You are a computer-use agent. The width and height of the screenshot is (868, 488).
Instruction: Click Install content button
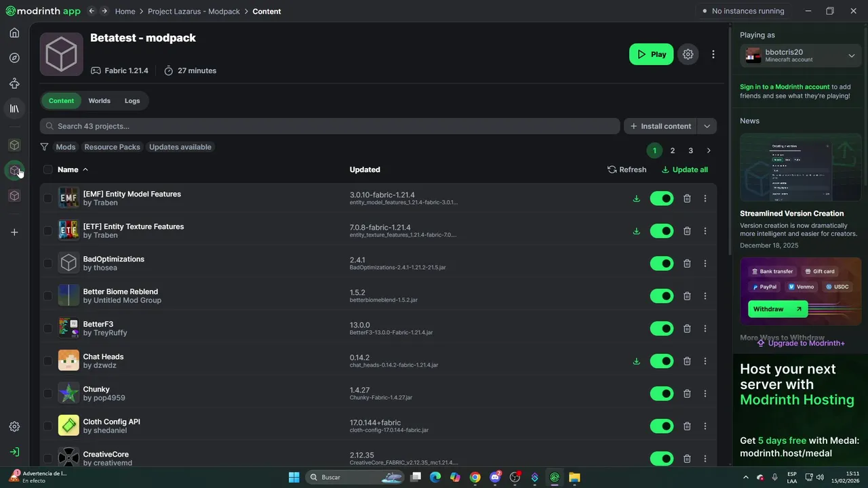click(660, 126)
